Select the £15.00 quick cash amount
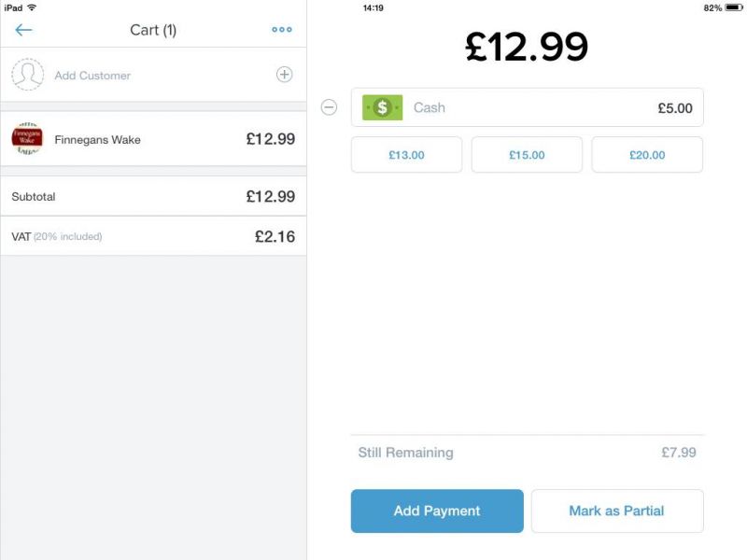Viewport: 747px width, 560px height. pos(527,155)
